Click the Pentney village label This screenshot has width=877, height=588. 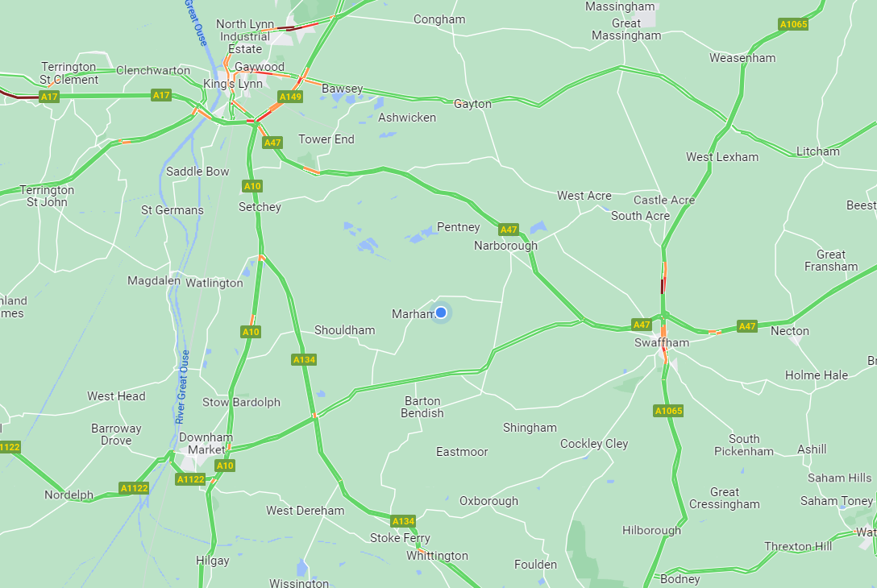(459, 227)
